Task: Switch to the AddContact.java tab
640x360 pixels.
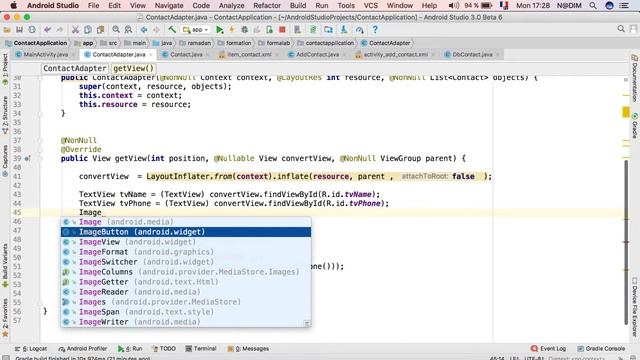Action: click(317, 54)
